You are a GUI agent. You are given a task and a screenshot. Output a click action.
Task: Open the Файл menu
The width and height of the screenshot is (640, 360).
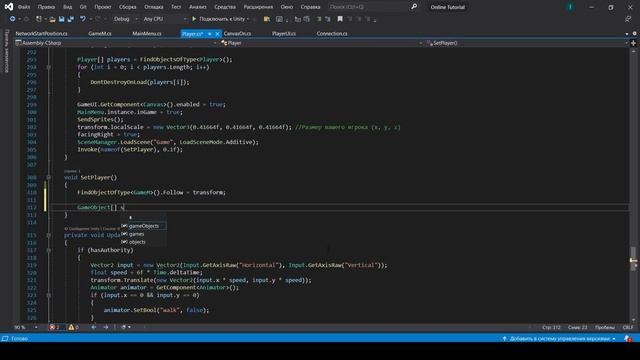point(24,7)
